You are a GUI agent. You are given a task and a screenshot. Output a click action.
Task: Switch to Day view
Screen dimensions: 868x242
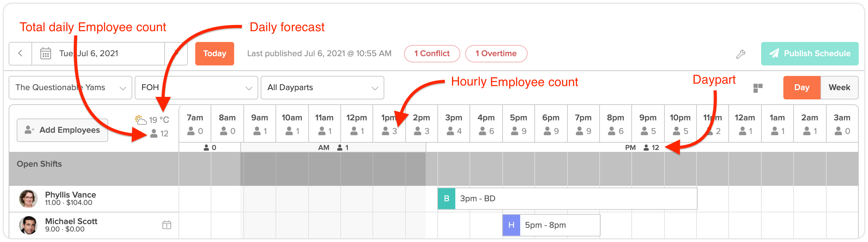tap(801, 88)
